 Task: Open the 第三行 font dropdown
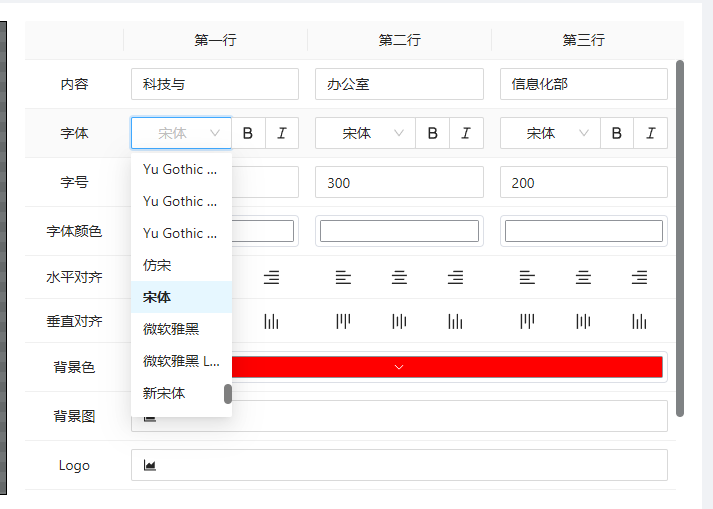pos(549,133)
